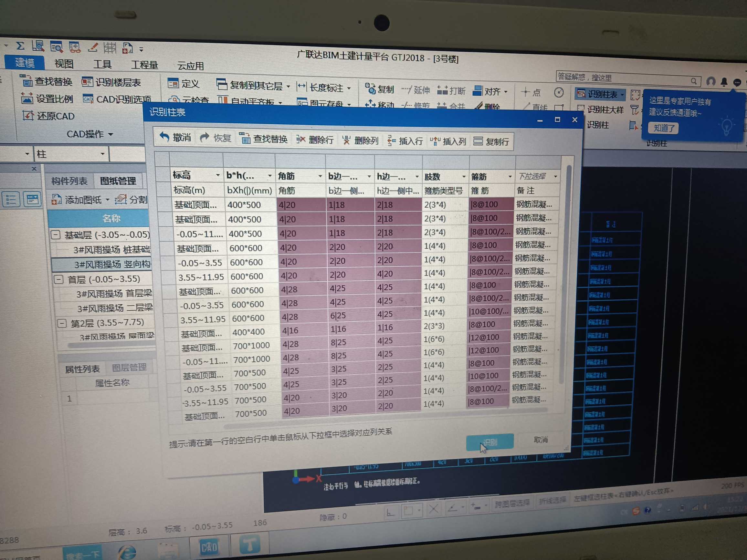Open the 标高 column mapping dropdown
747x560 pixels.
pyautogui.click(x=218, y=175)
